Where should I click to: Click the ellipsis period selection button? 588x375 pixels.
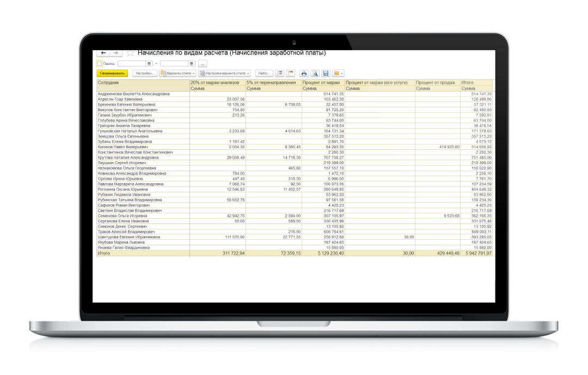[203, 64]
